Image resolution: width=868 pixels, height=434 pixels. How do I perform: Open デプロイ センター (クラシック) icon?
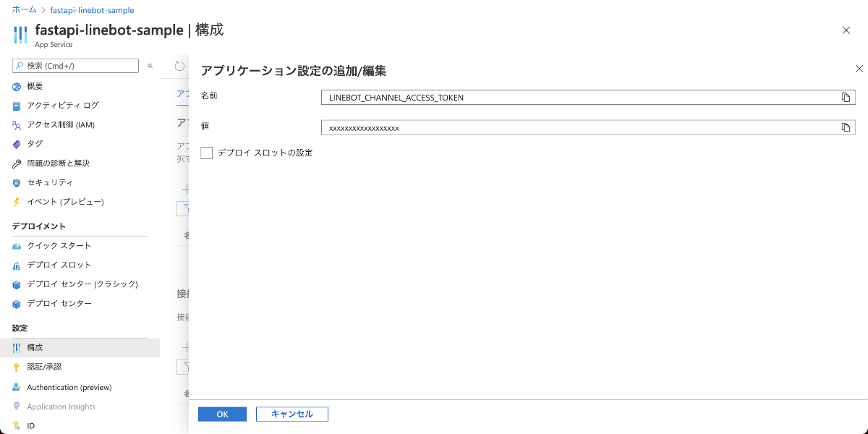click(x=17, y=284)
